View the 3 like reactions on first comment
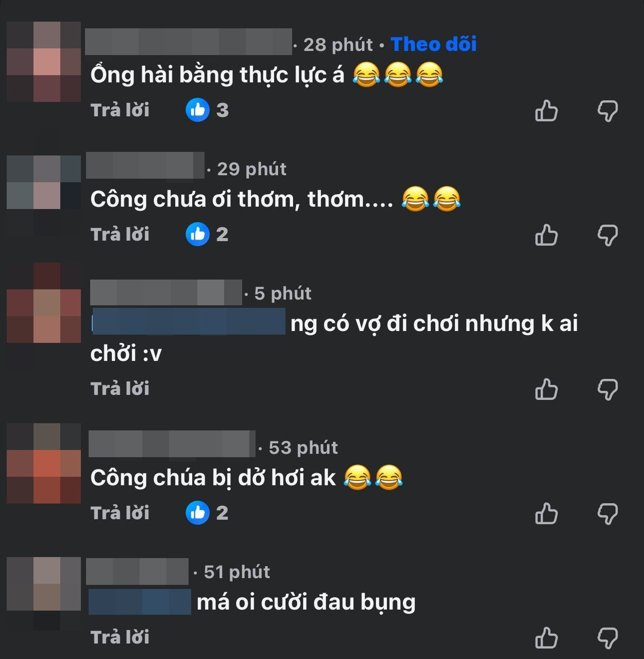The width and height of the screenshot is (644, 659). (x=207, y=110)
